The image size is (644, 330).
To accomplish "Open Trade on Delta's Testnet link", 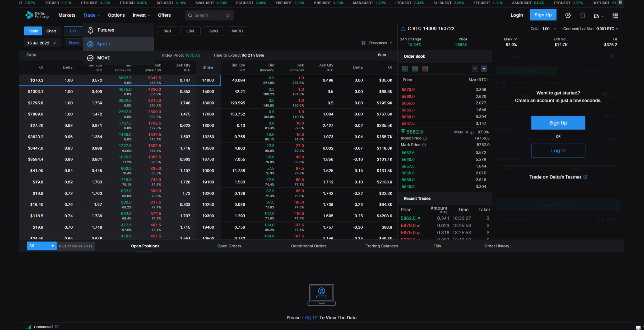I will pos(558,177).
